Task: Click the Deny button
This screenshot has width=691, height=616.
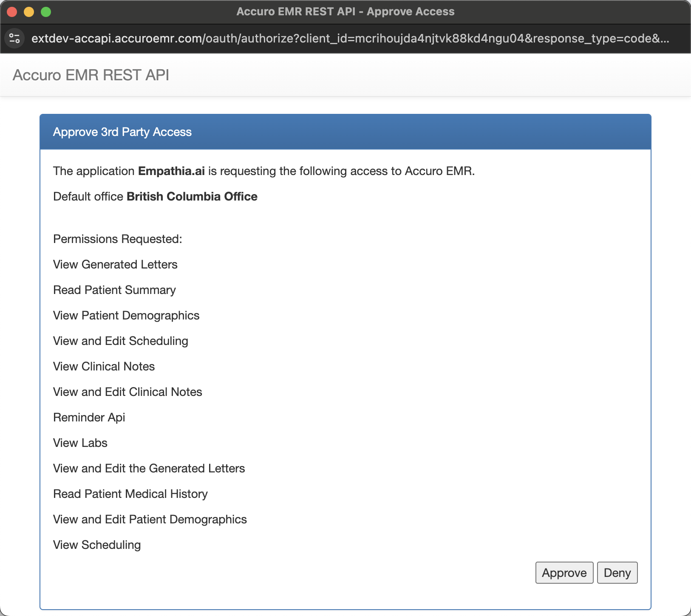Action: (x=617, y=573)
